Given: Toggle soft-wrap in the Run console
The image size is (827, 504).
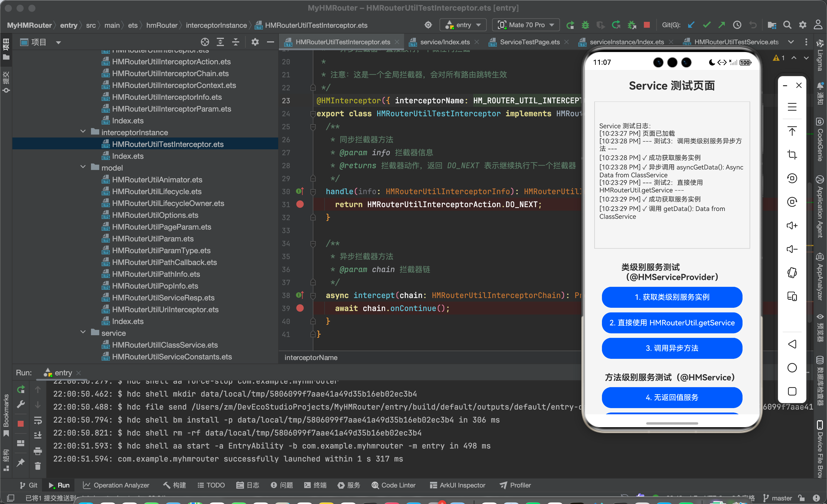Looking at the screenshot, I should pos(38,420).
